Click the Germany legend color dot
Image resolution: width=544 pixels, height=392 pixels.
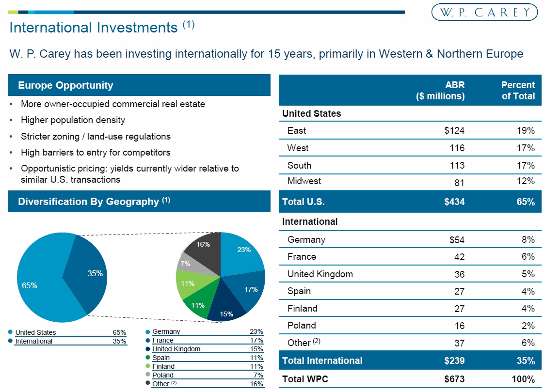tap(148, 332)
